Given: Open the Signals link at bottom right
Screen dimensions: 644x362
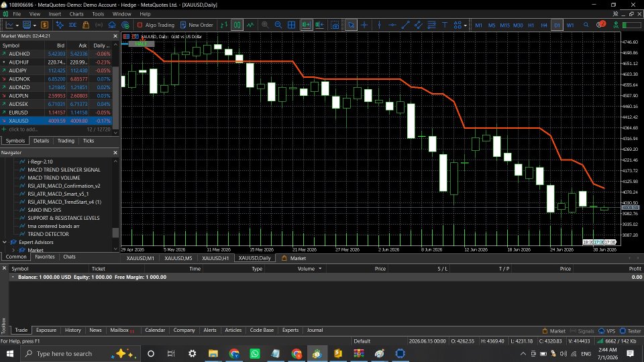Looking at the screenshot, I should 582,330.
